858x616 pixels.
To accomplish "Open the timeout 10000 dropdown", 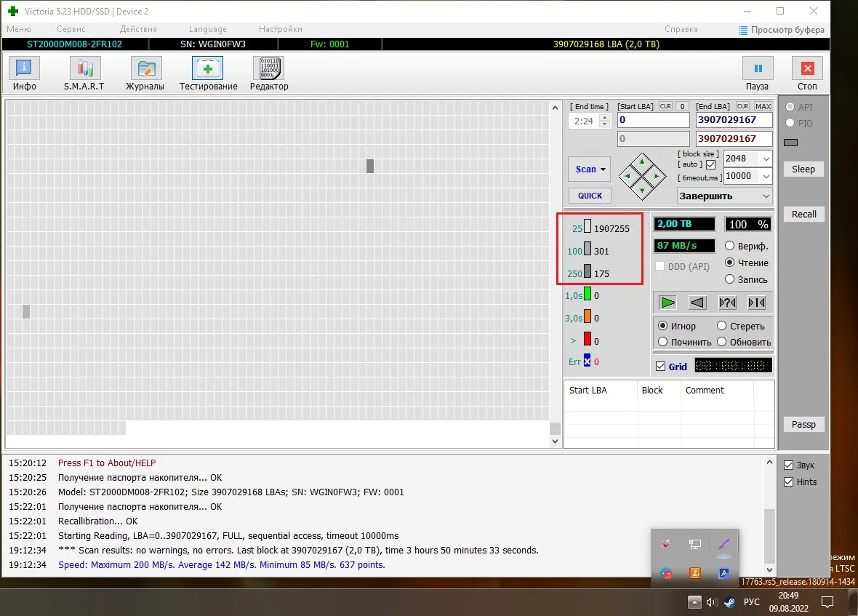I will [x=766, y=176].
